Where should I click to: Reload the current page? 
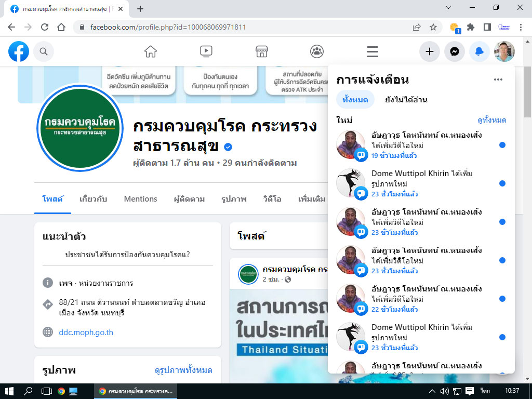click(x=45, y=27)
